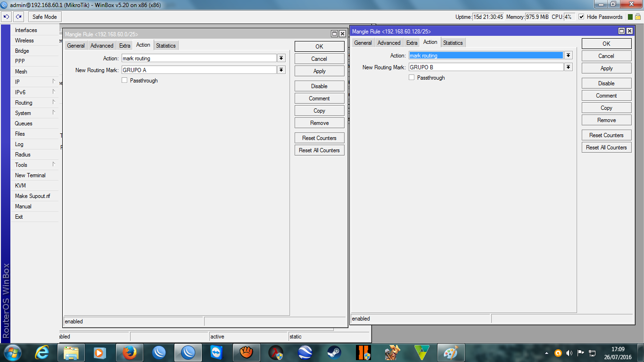Screen dimensions: 644x362
Task: Click the Action field in the 192.168.60.0/25 rule
Action: click(x=198, y=58)
